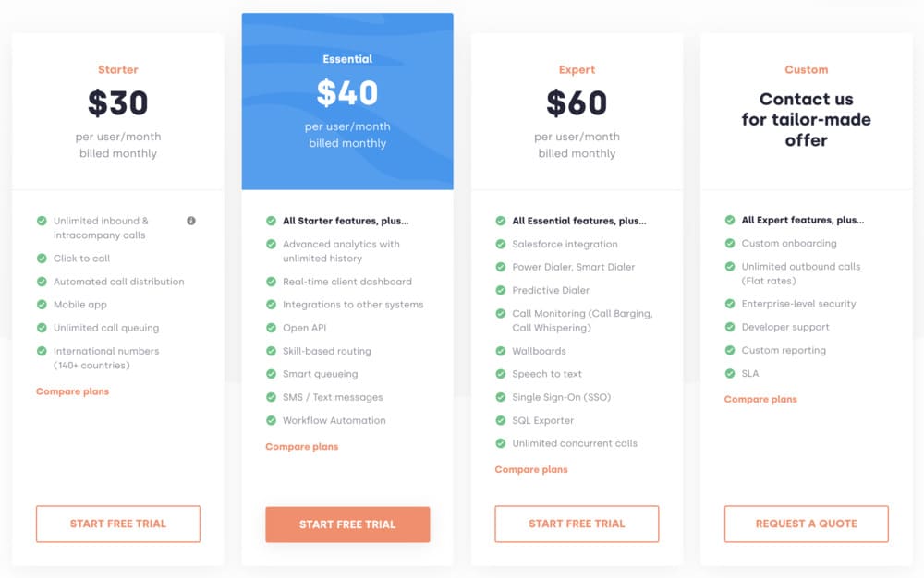Click checkmark icon beside Custom onboarding
924x578 pixels.
click(730, 243)
